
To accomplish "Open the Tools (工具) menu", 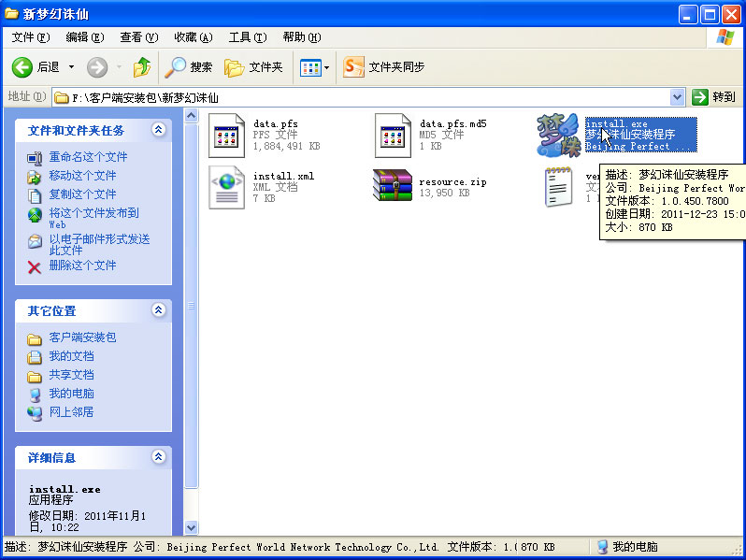I will click(247, 37).
